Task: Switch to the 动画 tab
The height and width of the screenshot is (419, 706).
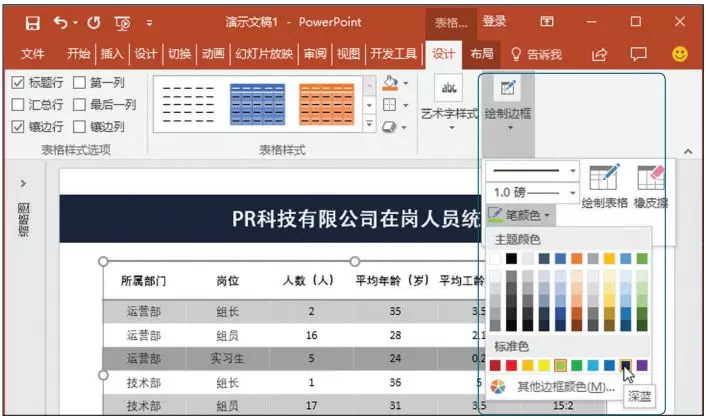Action: click(x=213, y=54)
